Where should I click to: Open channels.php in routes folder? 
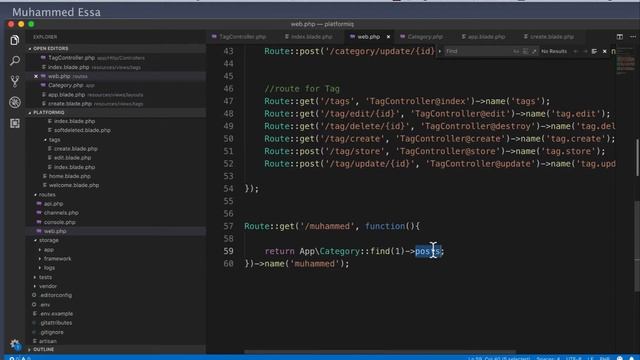click(61, 213)
